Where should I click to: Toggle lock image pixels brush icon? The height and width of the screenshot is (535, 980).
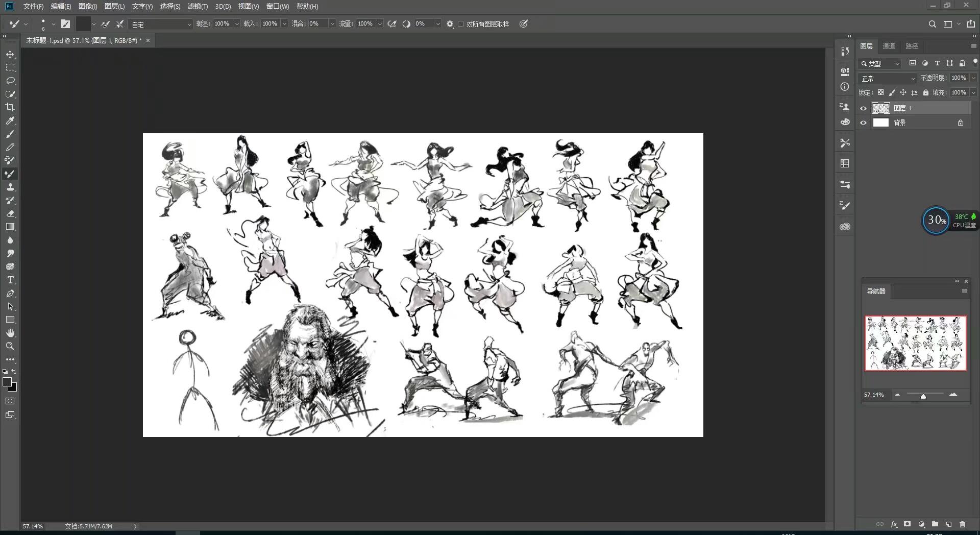pyautogui.click(x=892, y=92)
